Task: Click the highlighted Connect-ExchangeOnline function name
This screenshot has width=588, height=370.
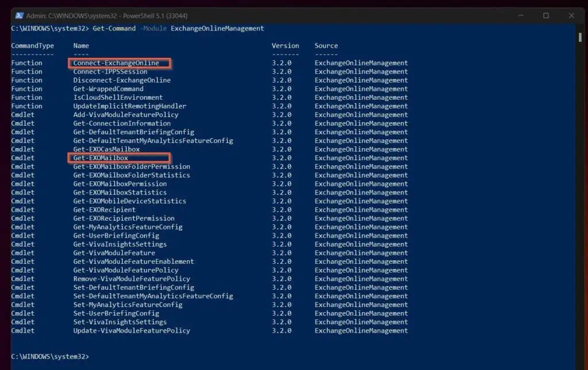Action: point(116,63)
